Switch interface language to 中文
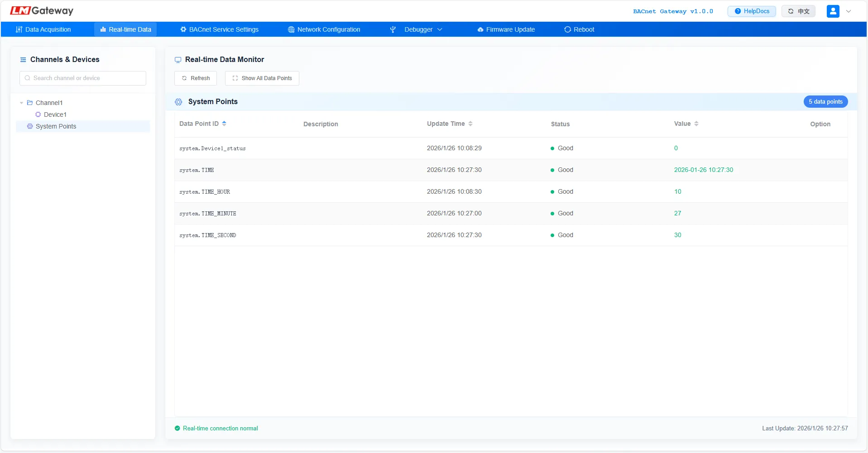This screenshot has width=868, height=453. point(798,11)
